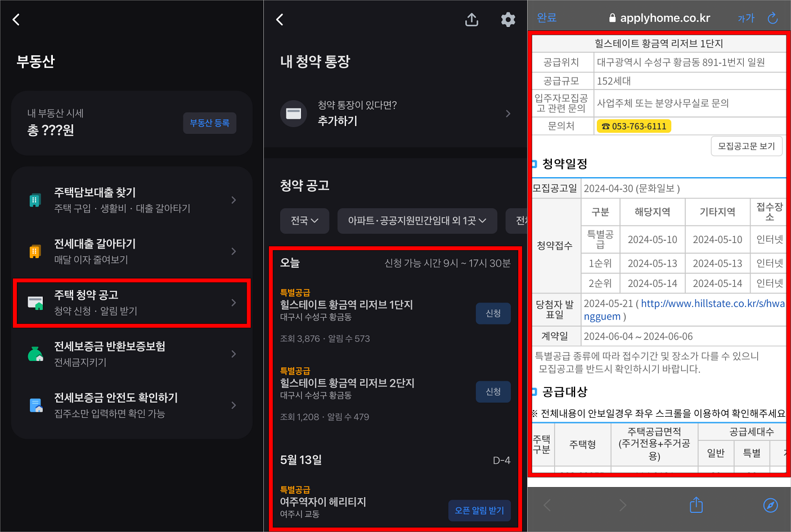791x532 pixels.
Task: Adjust text size with 가가 button
Action: pyautogui.click(x=746, y=18)
